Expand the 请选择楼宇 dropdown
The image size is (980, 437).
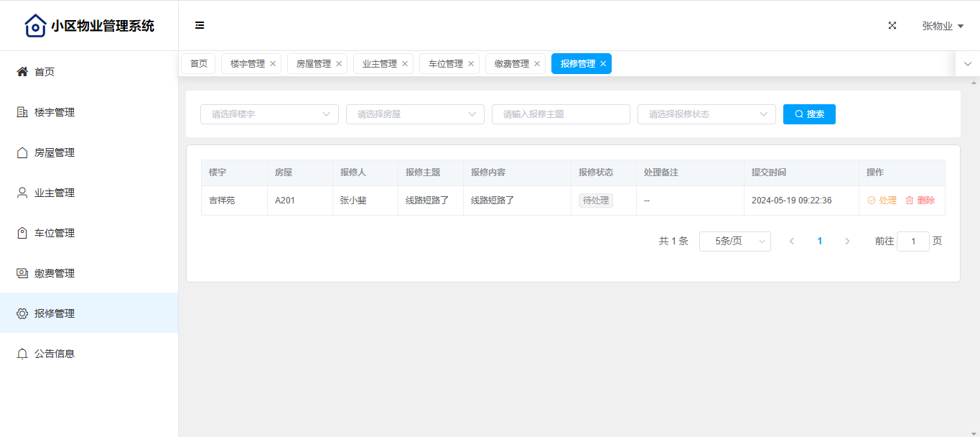click(269, 114)
